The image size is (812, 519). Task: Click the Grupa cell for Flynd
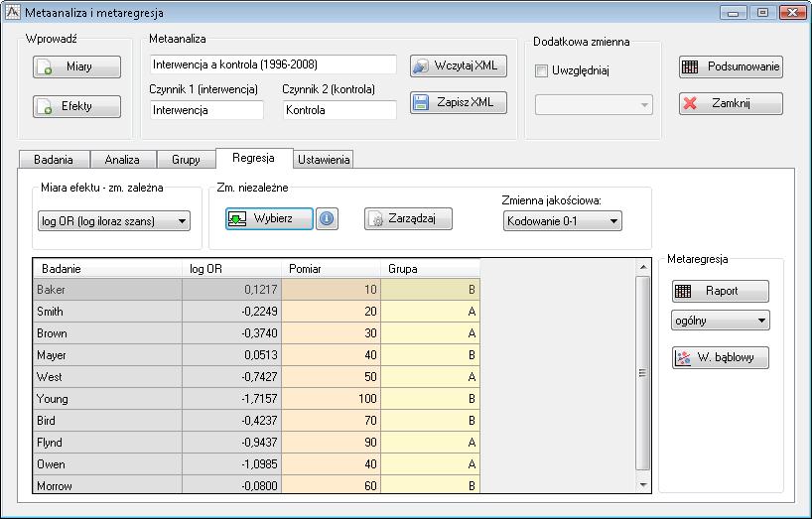[x=431, y=443]
